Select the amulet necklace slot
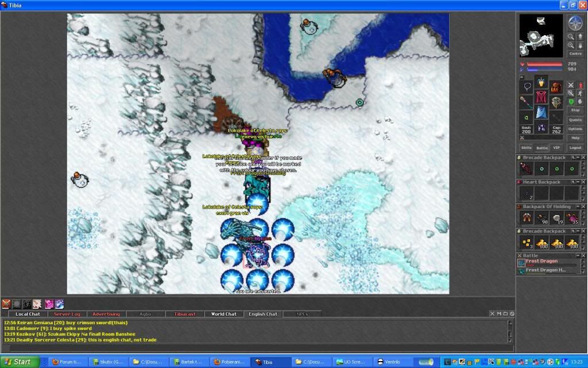588x368 pixels. click(x=527, y=87)
